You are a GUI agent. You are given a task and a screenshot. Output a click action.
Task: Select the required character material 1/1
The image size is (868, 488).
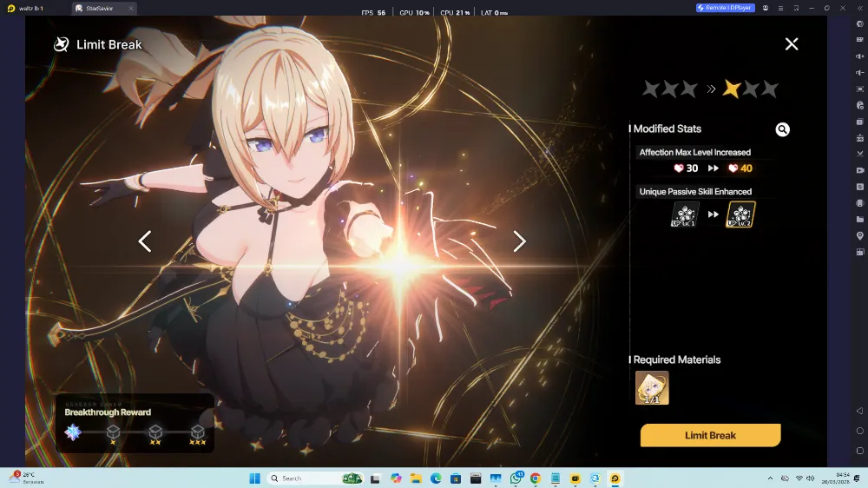click(652, 388)
